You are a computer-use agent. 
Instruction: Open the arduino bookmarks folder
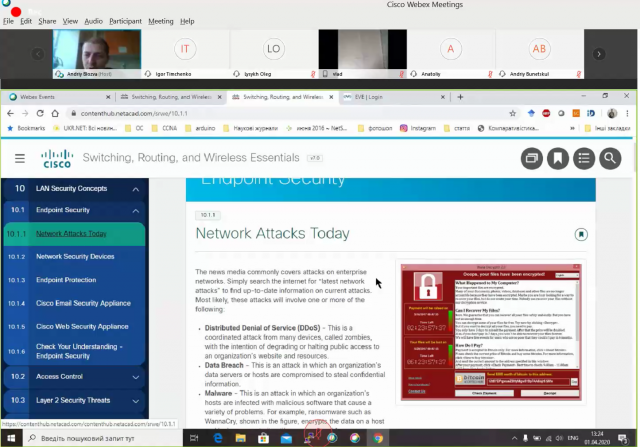click(200, 128)
